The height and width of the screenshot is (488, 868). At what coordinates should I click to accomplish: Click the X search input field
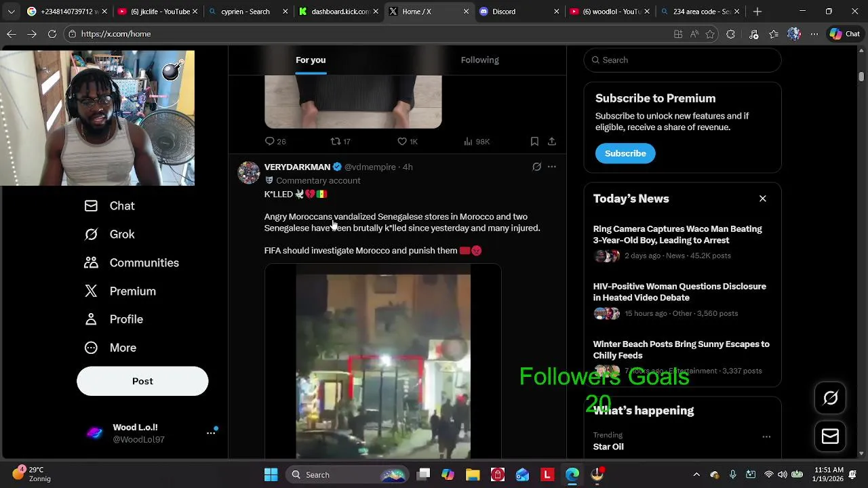click(x=682, y=60)
